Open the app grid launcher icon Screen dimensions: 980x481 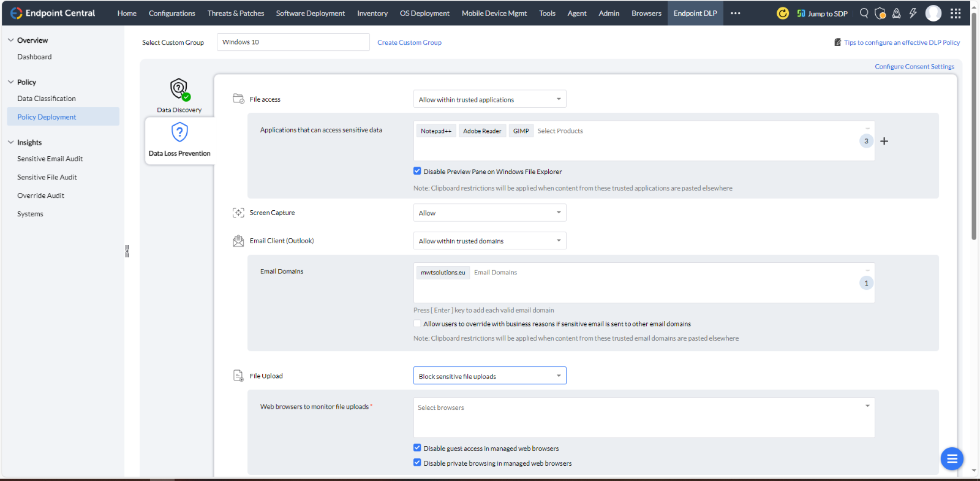[956, 13]
